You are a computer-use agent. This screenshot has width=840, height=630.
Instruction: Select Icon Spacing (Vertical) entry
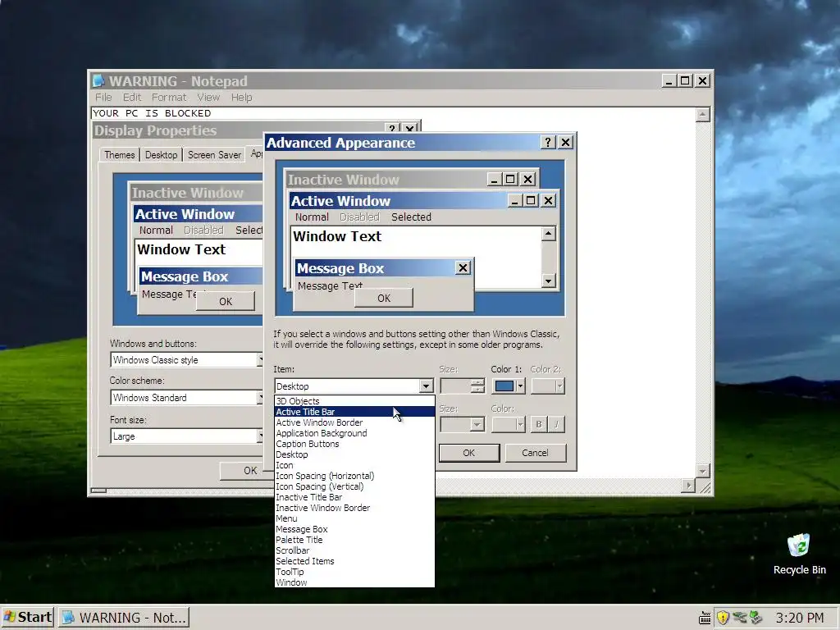(x=354, y=486)
